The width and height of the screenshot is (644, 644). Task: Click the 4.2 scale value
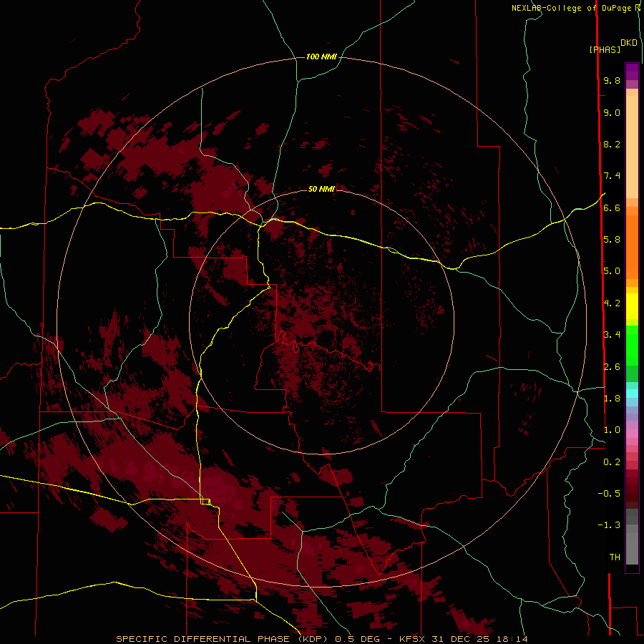click(x=612, y=303)
